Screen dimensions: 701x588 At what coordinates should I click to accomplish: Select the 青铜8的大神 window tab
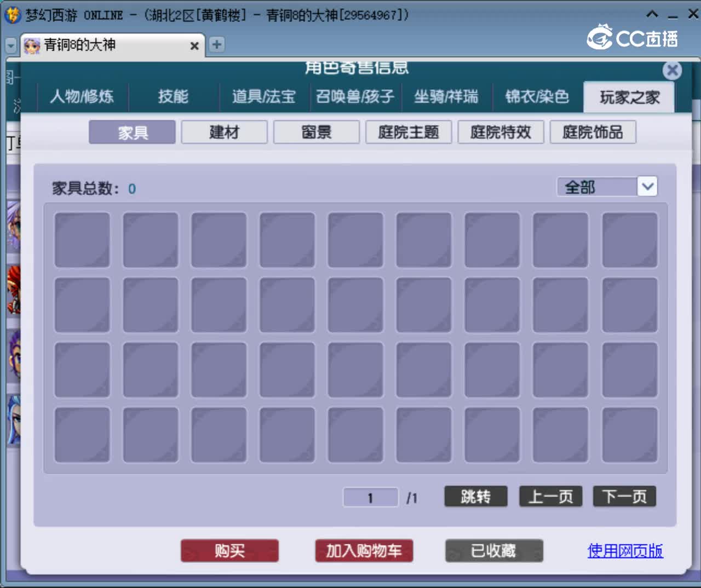113,45
